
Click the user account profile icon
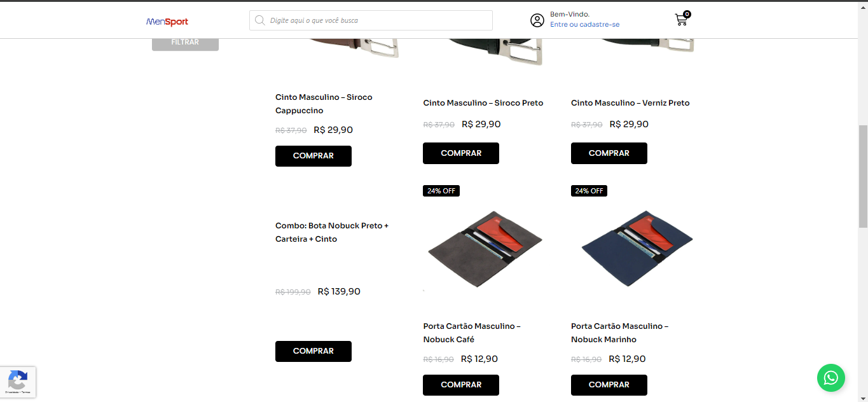coord(537,20)
